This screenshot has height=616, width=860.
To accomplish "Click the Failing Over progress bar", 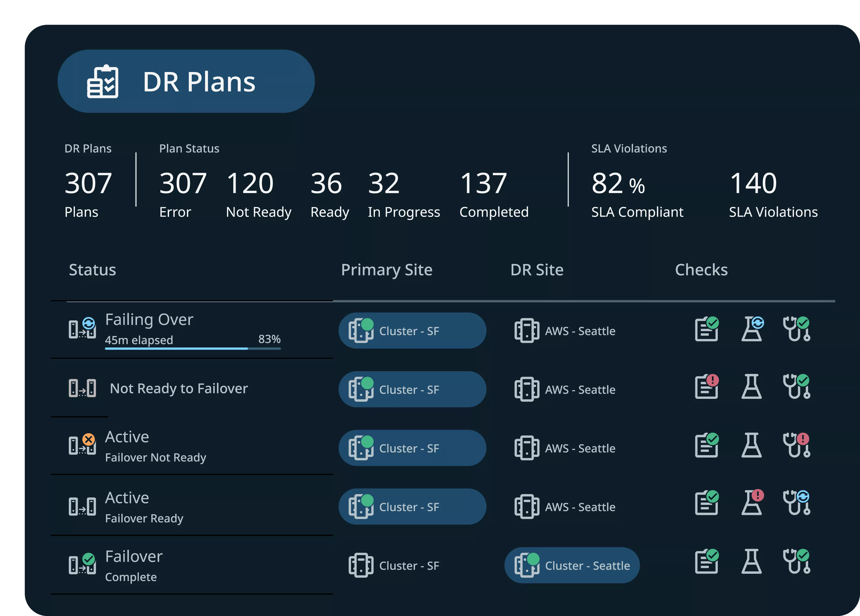I will pyautogui.click(x=193, y=348).
